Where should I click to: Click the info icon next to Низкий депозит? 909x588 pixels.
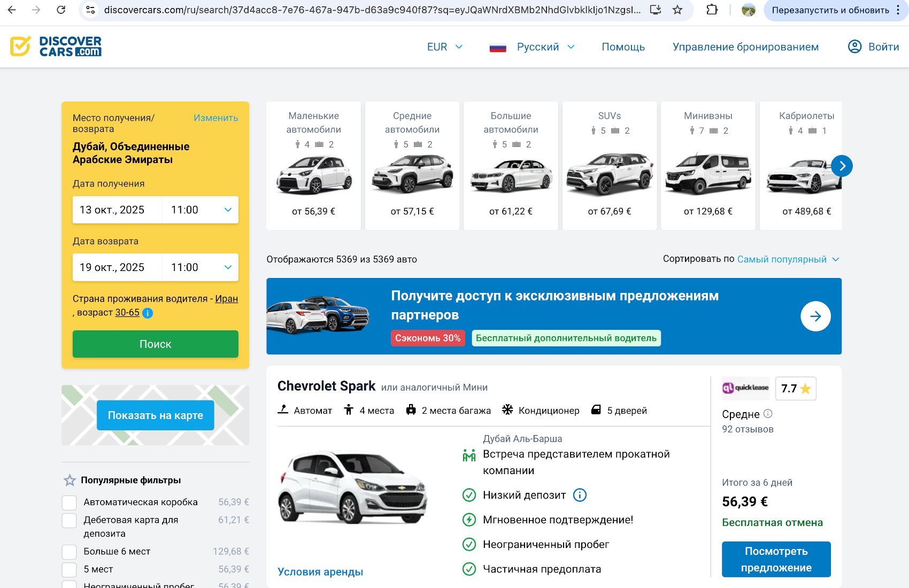point(580,495)
